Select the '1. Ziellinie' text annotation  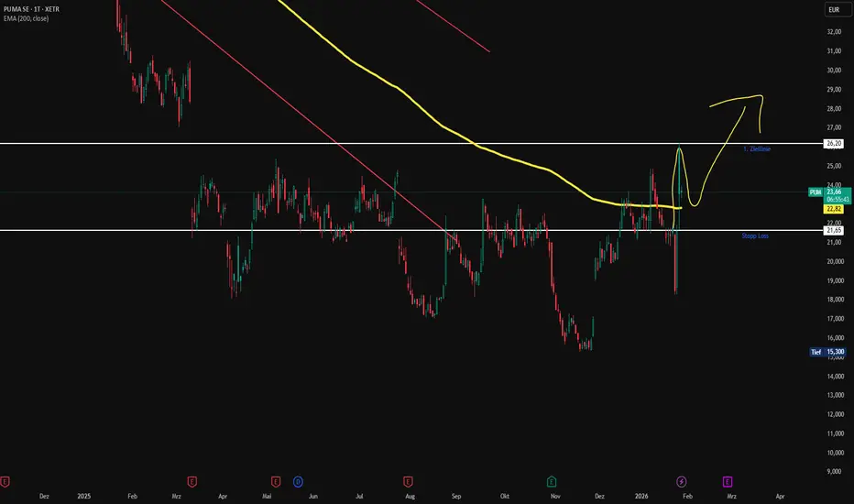click(x=757, y=148)
